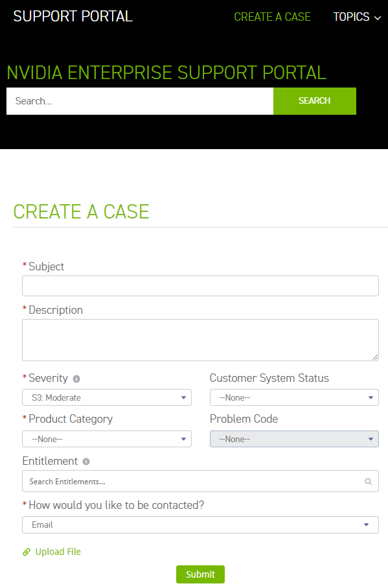Open the Severity dropdown
Image resolution: width=388 pixels, height=588 pixels.
pos(107,397)
